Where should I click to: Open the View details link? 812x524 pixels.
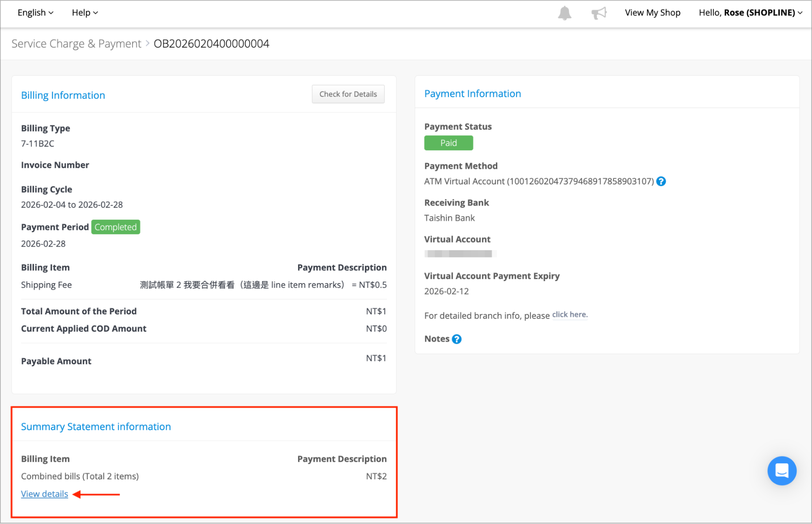point(45,494)
